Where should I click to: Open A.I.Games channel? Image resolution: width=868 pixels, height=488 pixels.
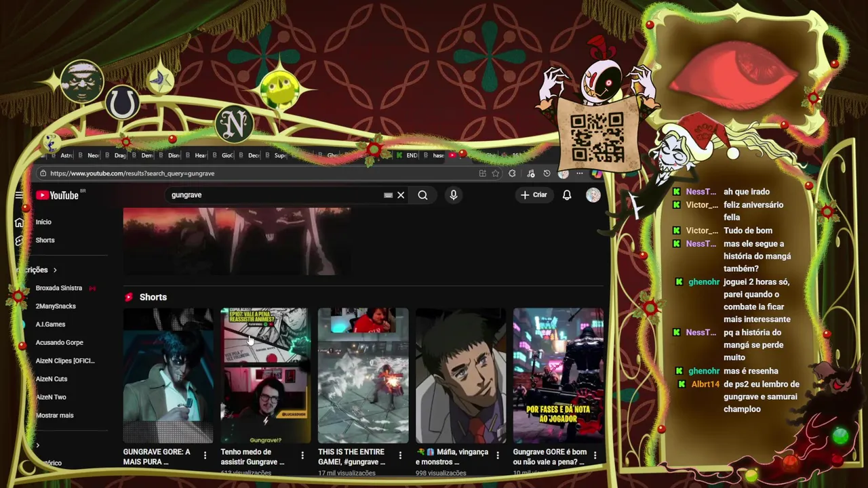pos(50,325)
